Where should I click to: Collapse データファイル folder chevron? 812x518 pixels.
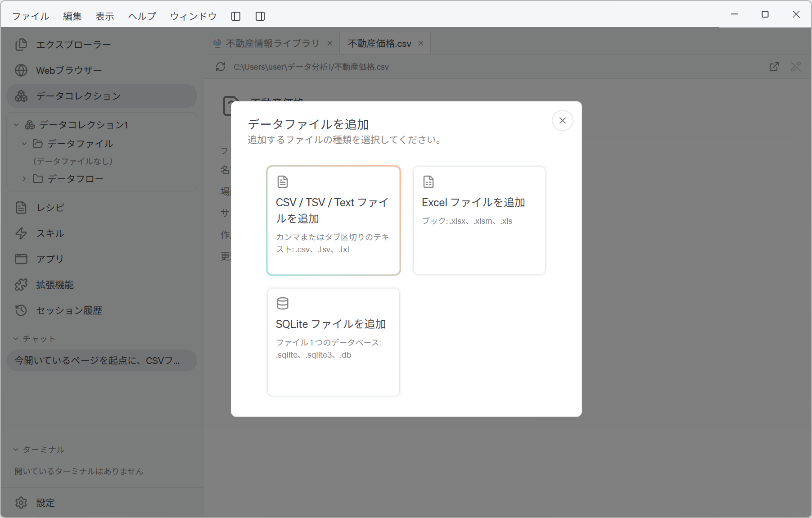24,144
